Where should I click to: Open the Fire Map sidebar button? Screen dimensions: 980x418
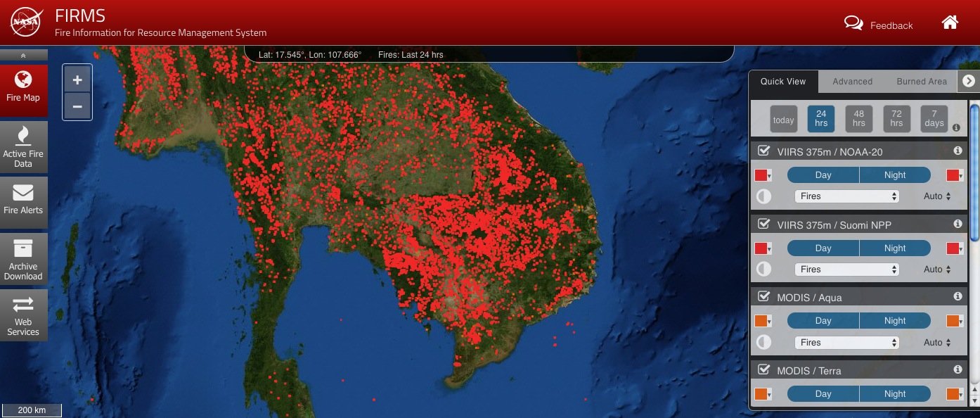click(23, 89)
